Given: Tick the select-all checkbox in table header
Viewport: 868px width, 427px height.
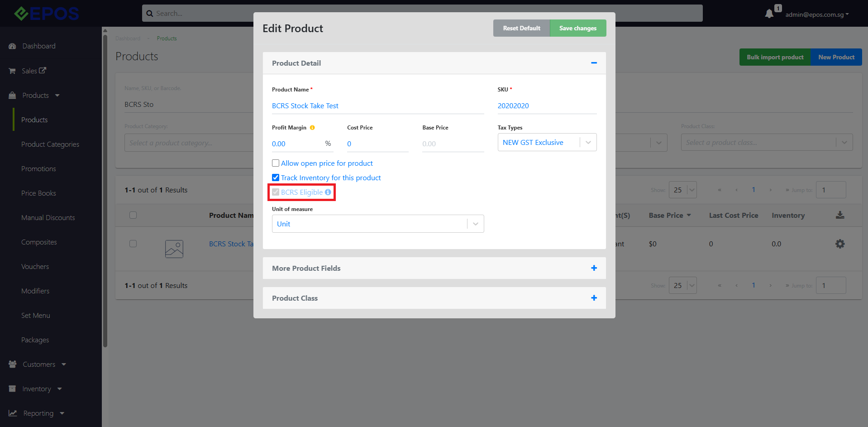Looking at the screenshot, I should click(x=133, y=215).
